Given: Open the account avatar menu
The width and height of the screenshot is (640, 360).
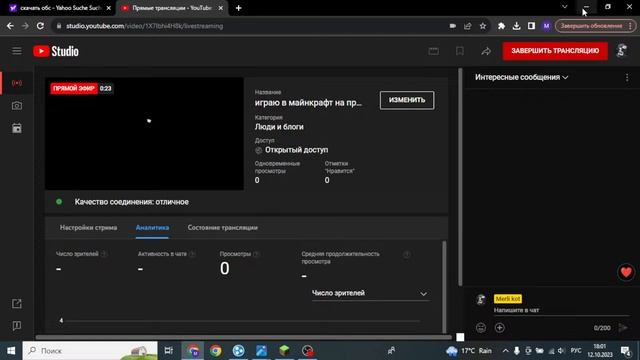Looking at the screenshot, I should point(622,51).
